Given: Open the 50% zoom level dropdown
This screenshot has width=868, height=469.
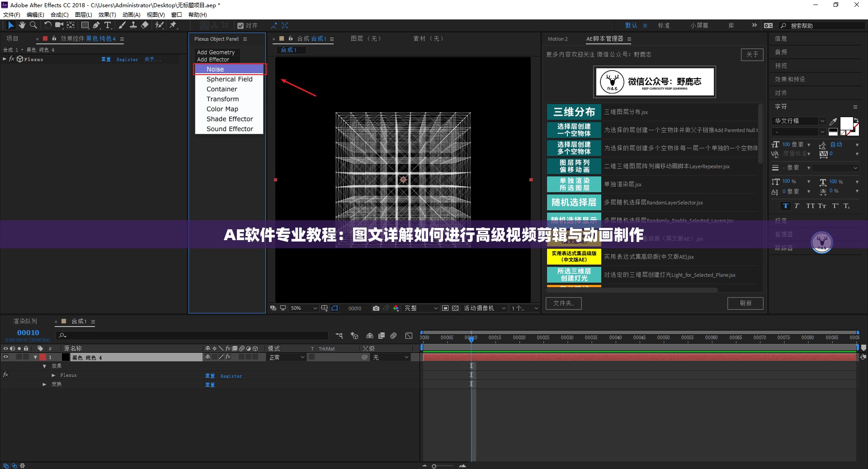Looking at the screenshot, I should pyautogui.click(x=303, y=308).
